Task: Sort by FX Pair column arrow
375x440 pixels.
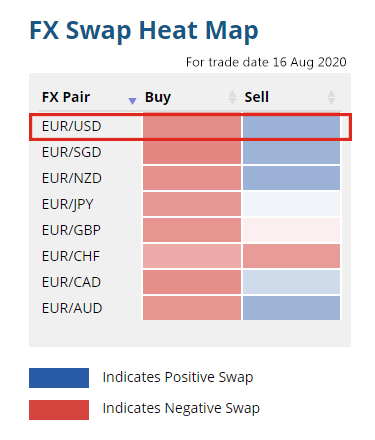Action: [x=132, y=101]
